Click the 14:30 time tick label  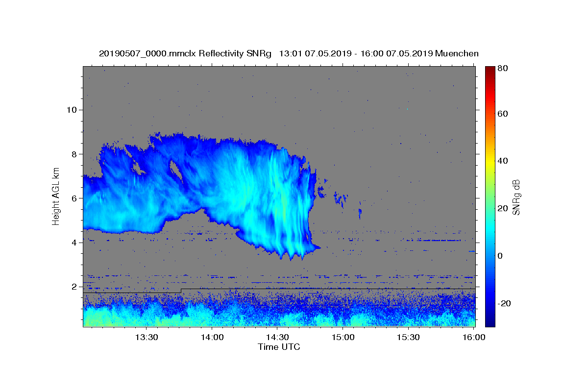(x=277, y=337)
